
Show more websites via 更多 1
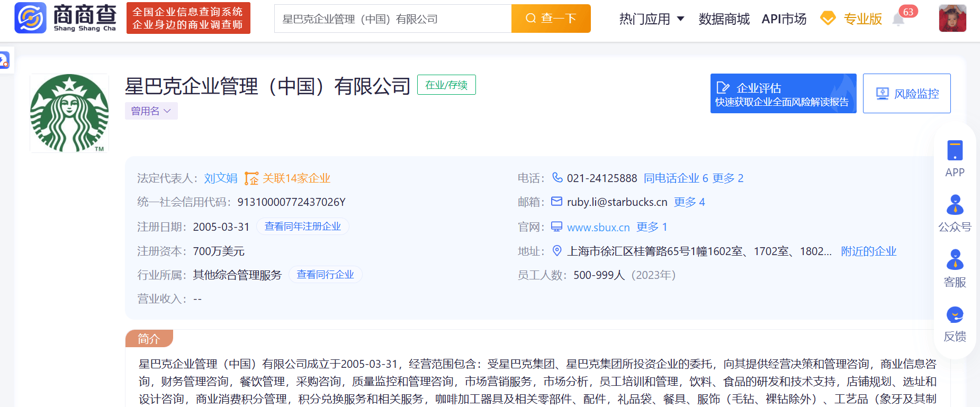click(652, 227)
